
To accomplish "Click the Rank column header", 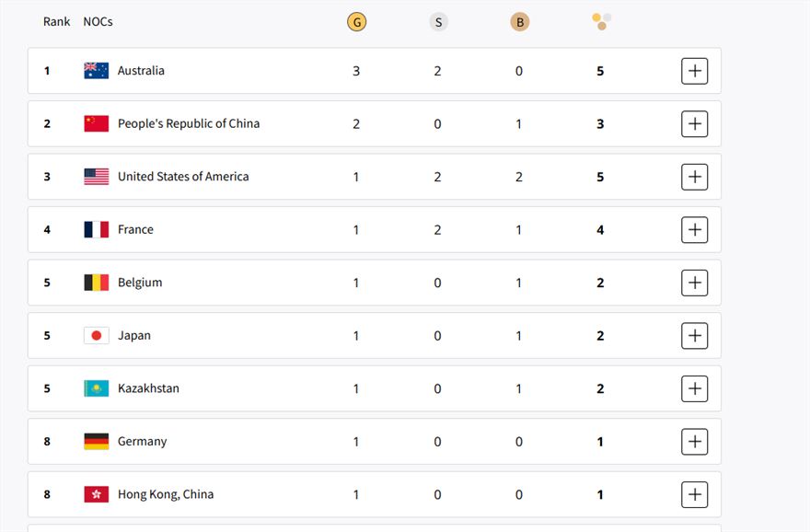I will click(56, 21).
